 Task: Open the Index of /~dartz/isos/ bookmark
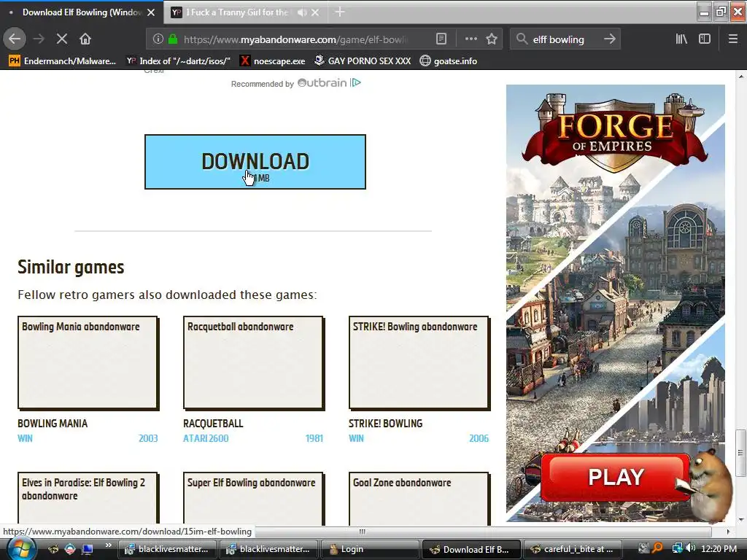click(178, 61)
